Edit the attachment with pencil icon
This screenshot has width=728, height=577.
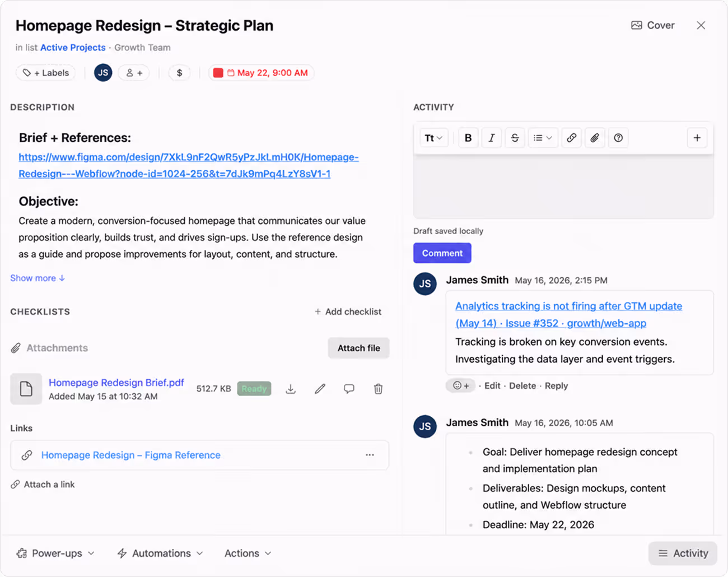(x=320, y=389)
